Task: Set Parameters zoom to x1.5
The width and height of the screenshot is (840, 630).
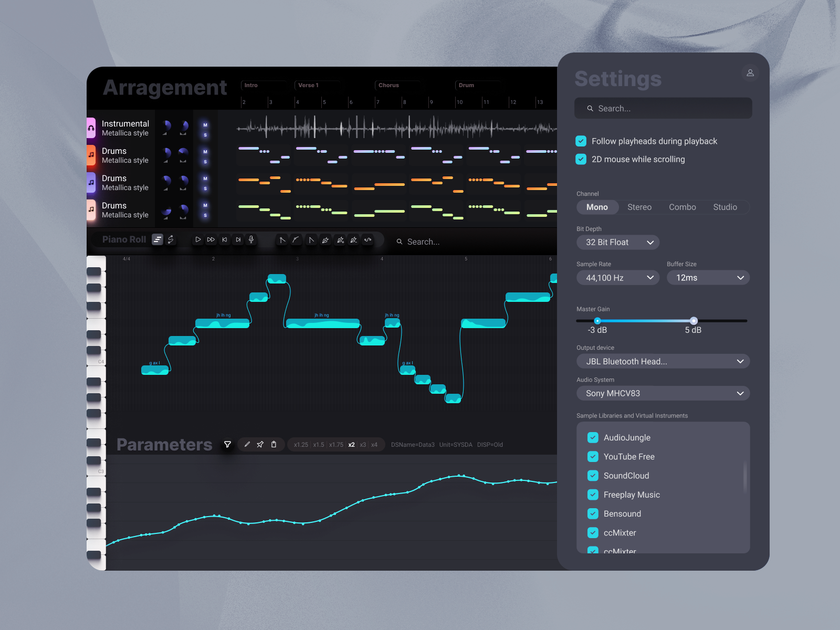Action: click(x=319, y=445)
